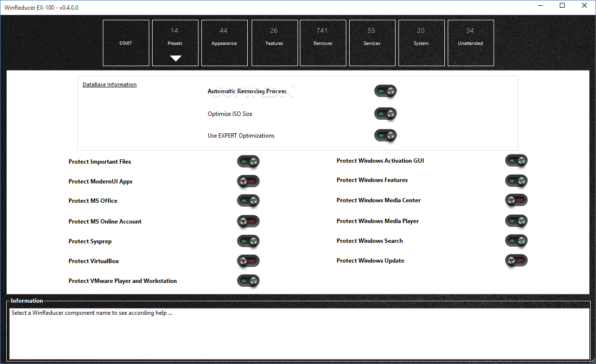Select the Services tile
The image size is (596, 364).
pyautogui.click(x=372, y=43)
